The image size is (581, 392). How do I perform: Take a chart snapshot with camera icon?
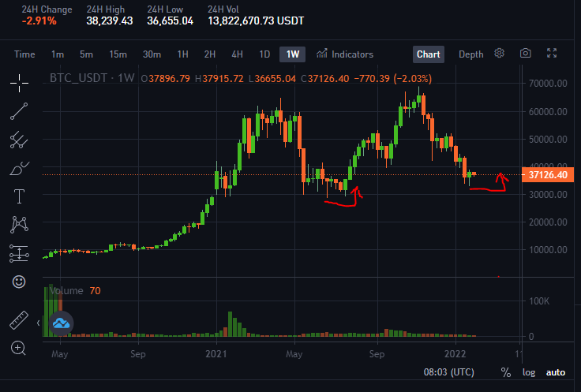pyautogui.click(x=526, y=54)
